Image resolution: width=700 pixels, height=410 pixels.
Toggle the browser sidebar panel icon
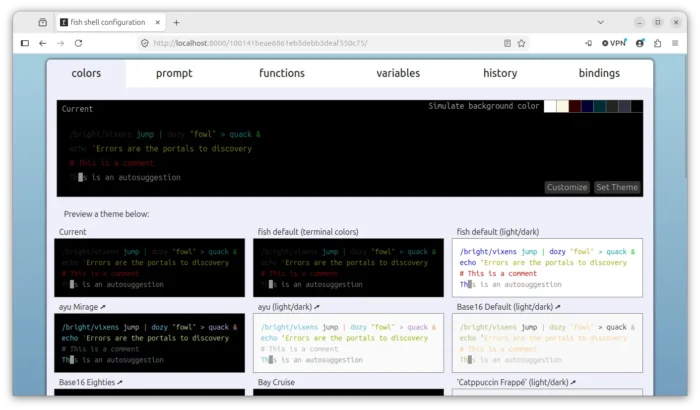[x=25, y=43]
